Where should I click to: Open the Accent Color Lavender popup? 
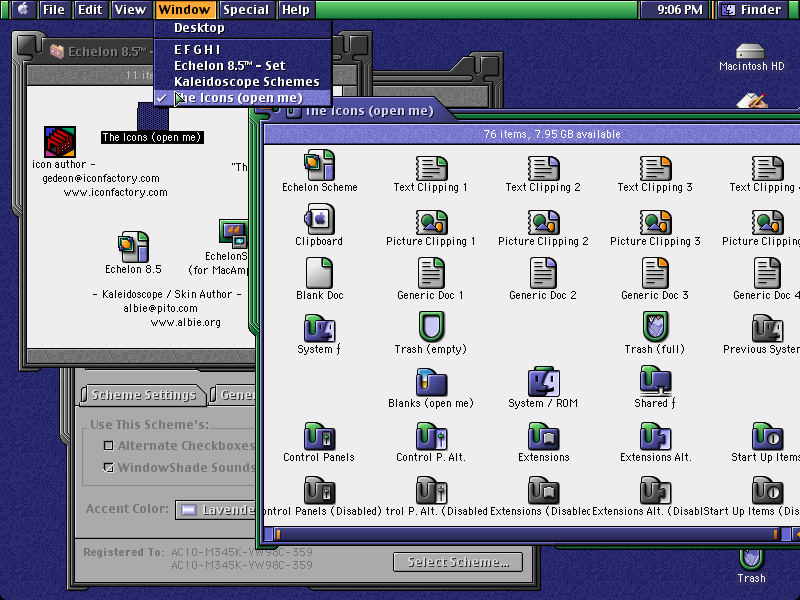215,510
